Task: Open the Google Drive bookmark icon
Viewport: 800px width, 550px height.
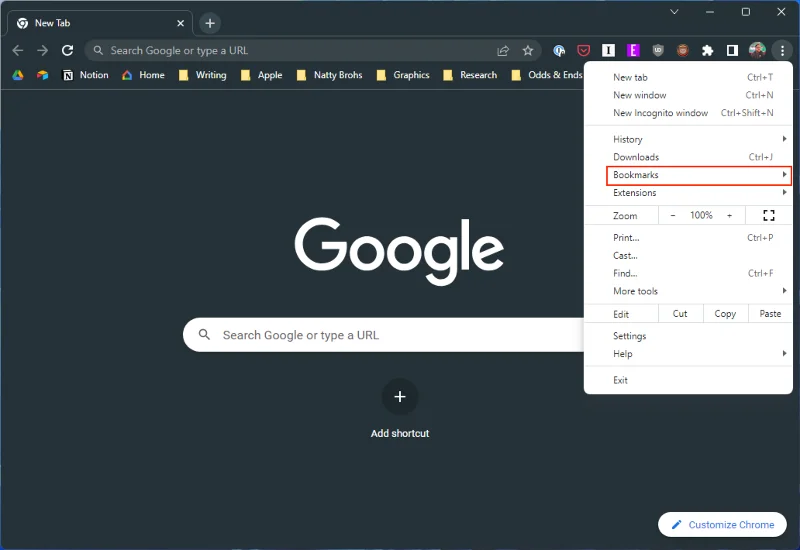Action: point(18,75)
